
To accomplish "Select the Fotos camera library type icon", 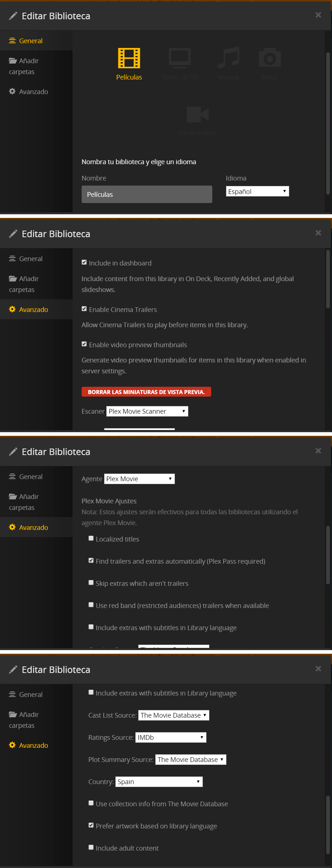I will tap(270, 58).
